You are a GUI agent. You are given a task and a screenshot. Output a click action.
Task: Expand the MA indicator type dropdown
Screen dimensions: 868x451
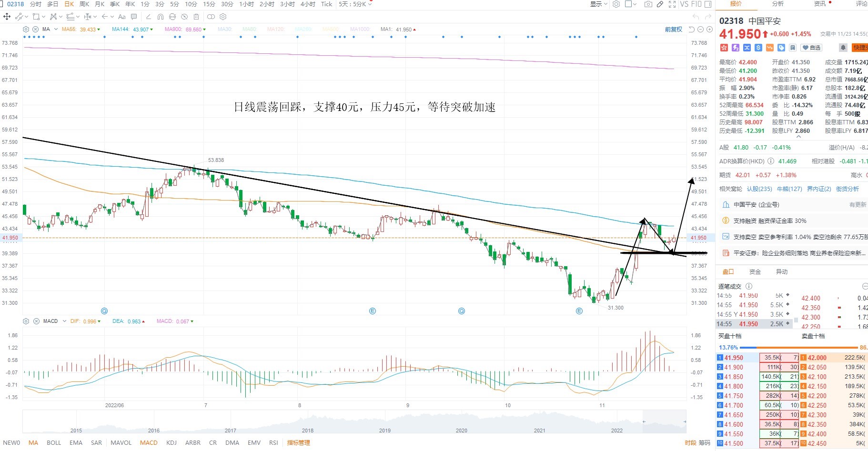[x=56, y=29]
